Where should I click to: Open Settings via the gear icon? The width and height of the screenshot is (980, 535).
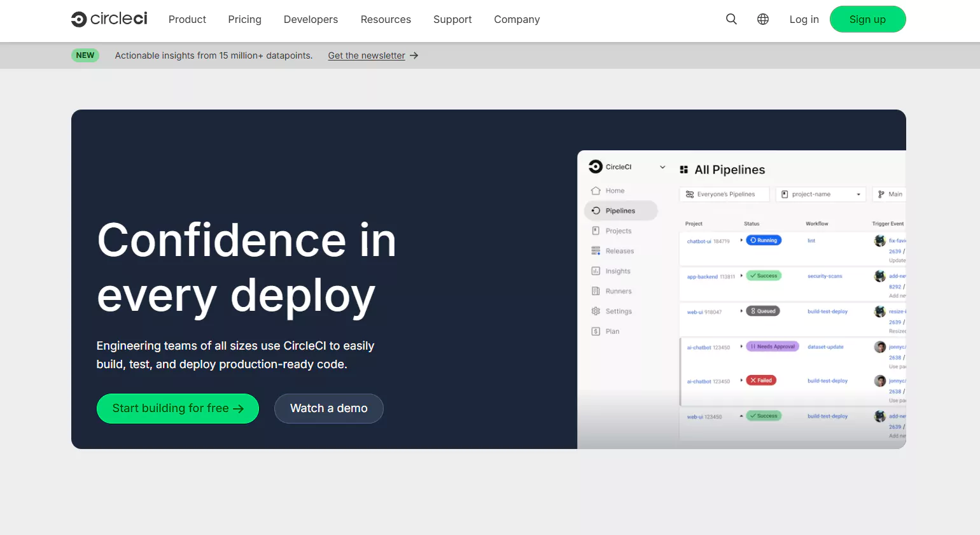(x=596, y=311)
